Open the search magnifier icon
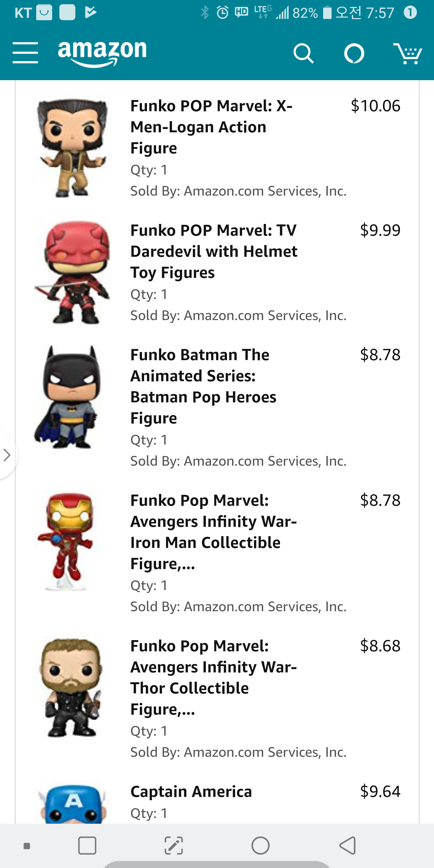This screenshot has height=868, width=434. pos(303,53)
